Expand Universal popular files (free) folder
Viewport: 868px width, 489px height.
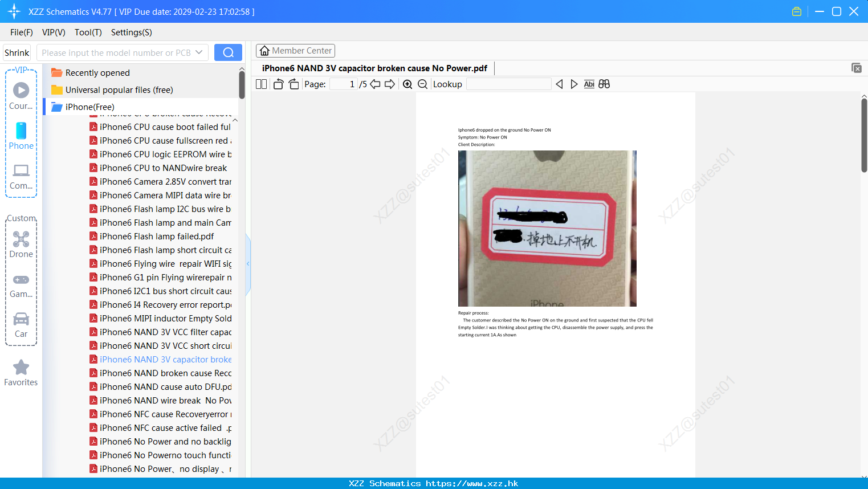[119, 90]
